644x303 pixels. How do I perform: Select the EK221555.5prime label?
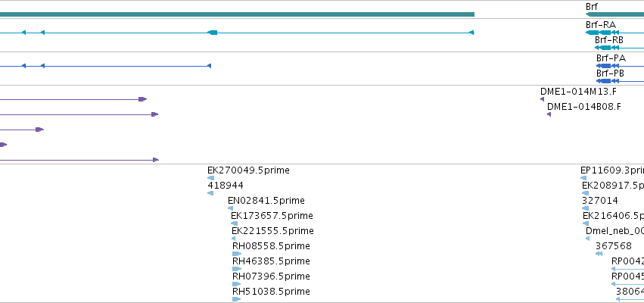(272, 230)
